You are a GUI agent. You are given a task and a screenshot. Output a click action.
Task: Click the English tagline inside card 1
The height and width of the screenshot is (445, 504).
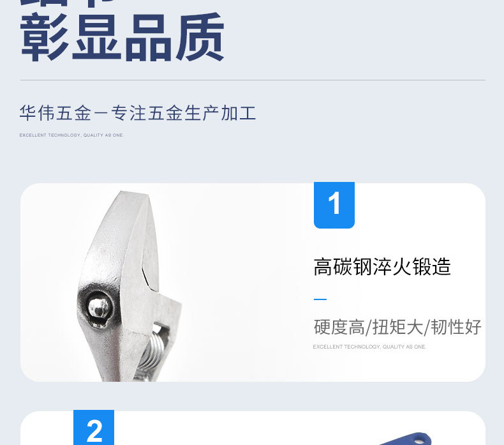369,347
